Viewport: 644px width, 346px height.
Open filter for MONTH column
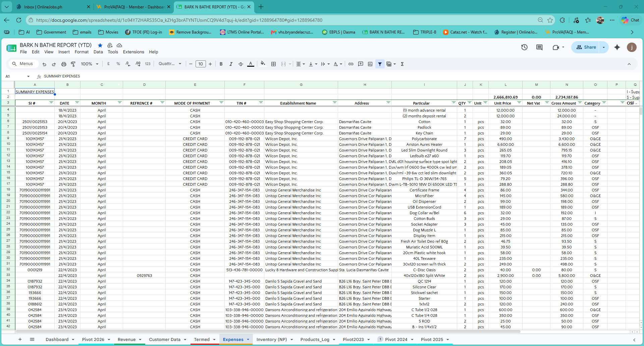click(x=119, y=103)
